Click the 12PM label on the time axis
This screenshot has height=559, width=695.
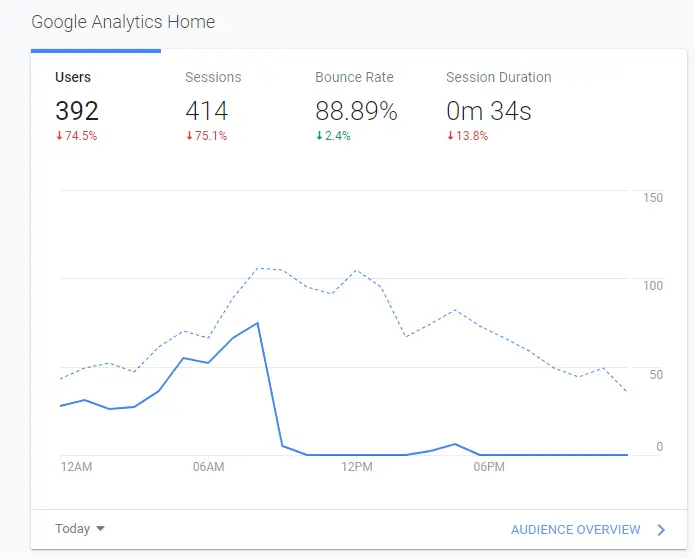point(356,467)
